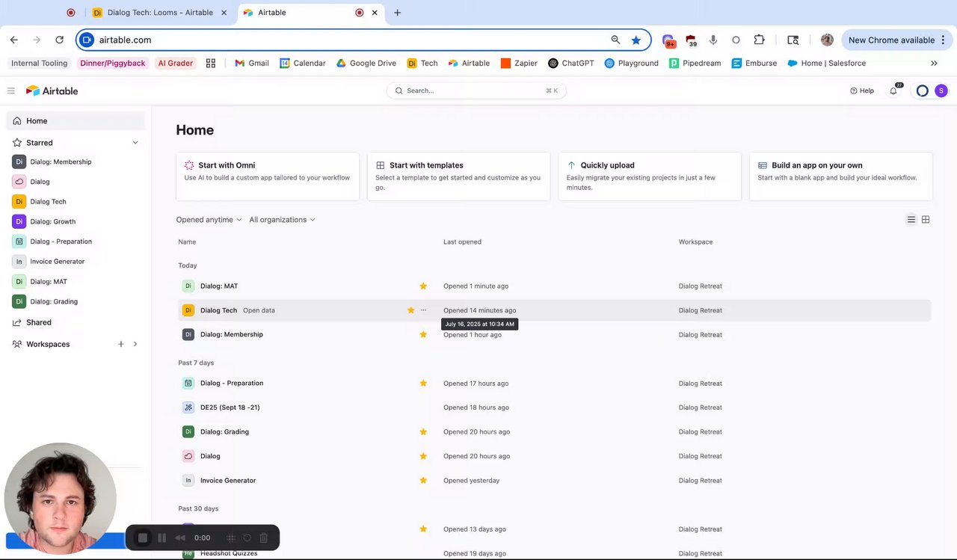957x560 pixels.
Task: Focus the Airtable search box
Action: pos(476,90)
